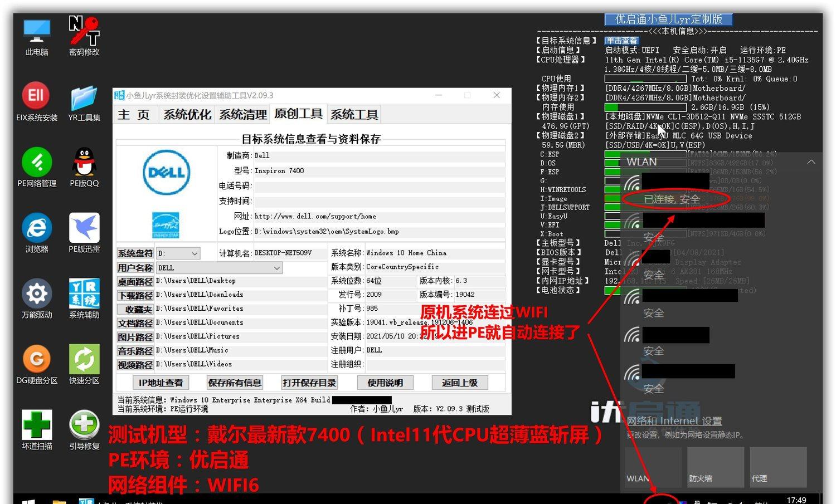Image resolution: width=836 pixels, height=504 pixels.
Task: Click the taskbar clock showing 17:49
Action: 796,499
